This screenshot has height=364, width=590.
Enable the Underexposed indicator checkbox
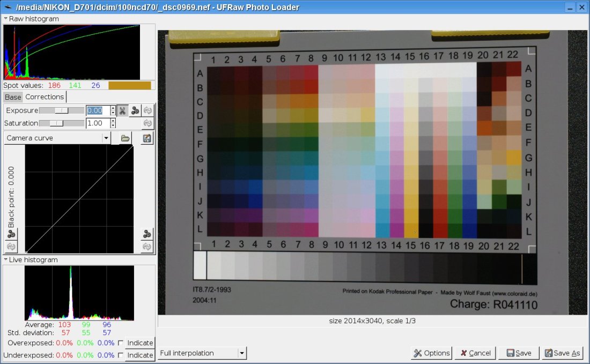click(x=121, y=355)
